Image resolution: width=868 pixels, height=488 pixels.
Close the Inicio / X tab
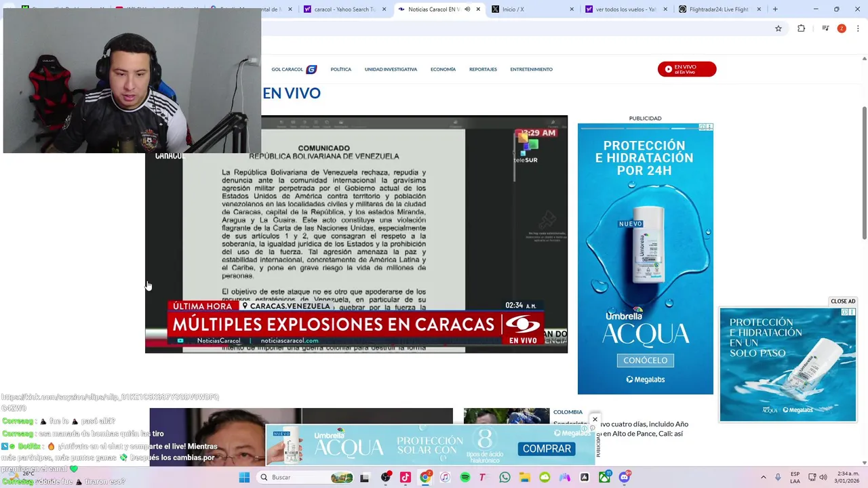[572, 9]
